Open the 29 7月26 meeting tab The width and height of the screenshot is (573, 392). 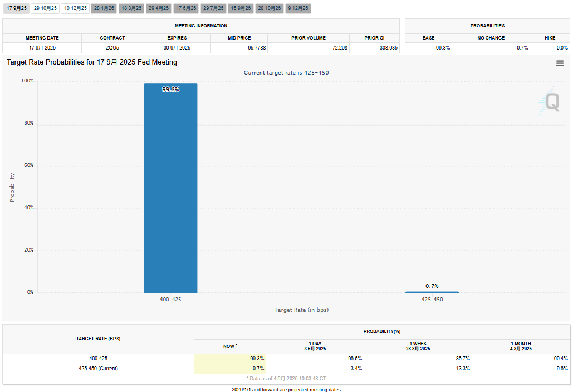coord(213,8)
